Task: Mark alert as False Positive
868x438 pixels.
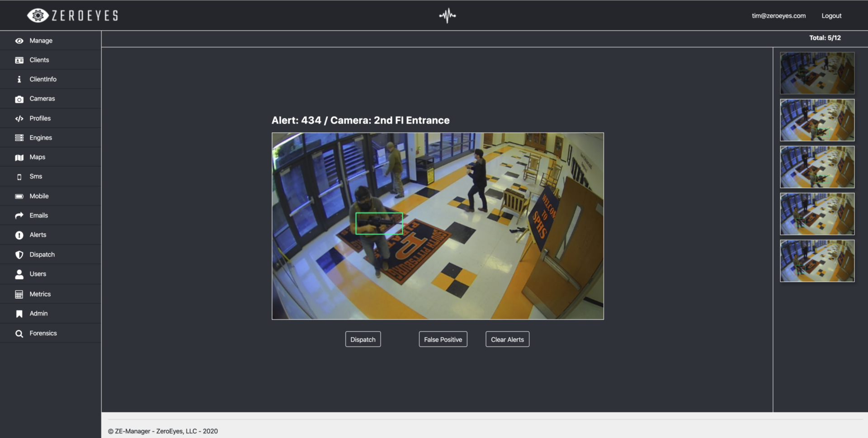Action: pyautogui.click(x=443, y=339)
